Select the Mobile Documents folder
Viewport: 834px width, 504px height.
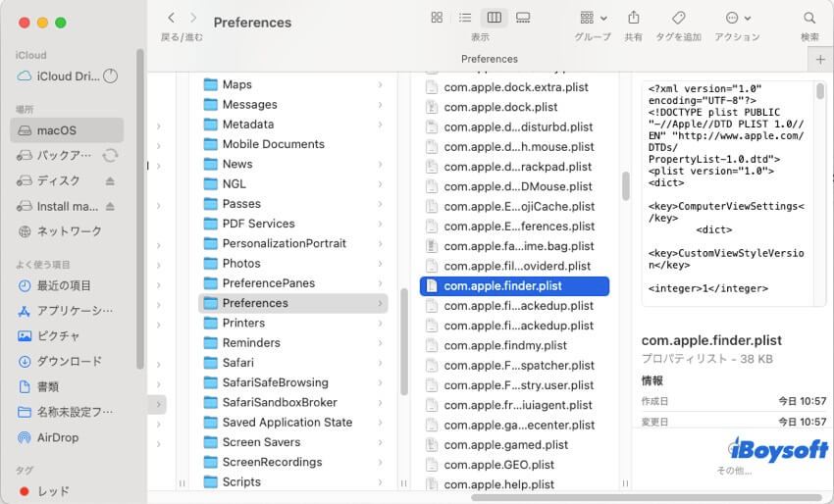point(293,144)
